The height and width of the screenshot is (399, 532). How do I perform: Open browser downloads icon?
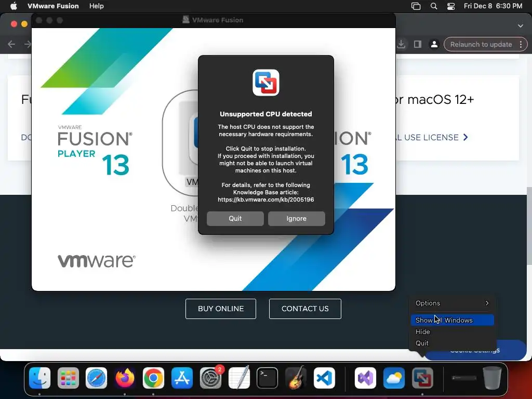[401, 44]
